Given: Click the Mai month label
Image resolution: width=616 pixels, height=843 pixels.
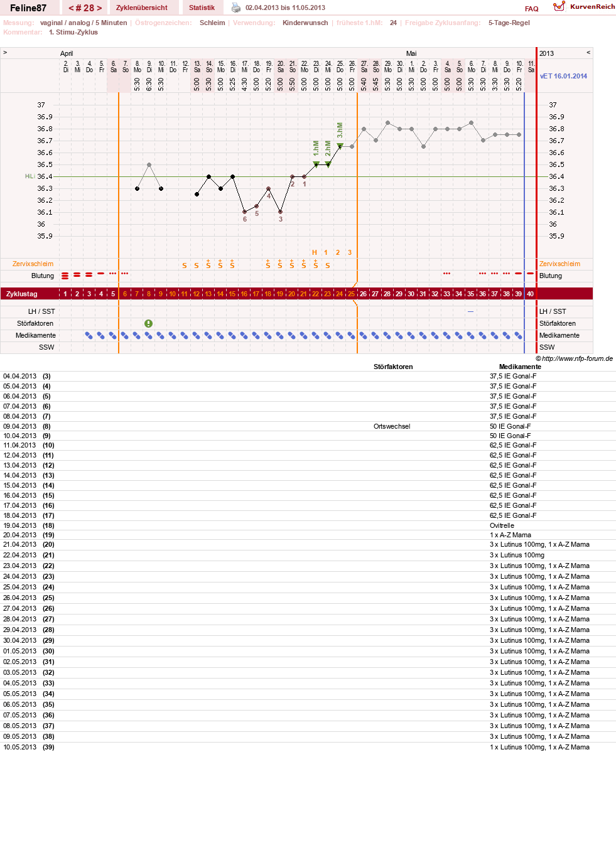Looking at the screenshot, I should [411, 53].
